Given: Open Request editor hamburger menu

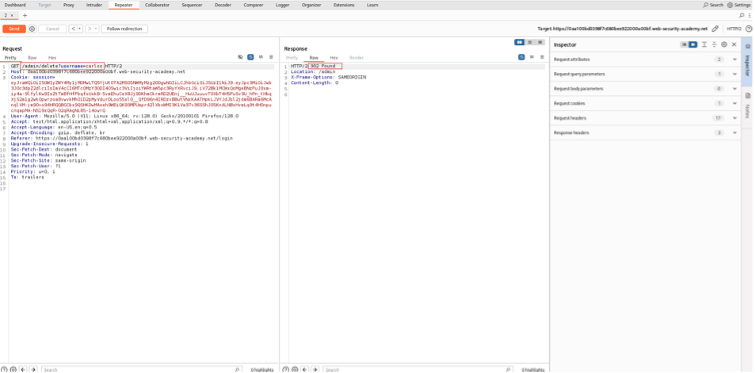Looking at the screenshot, I should [271, 57].
